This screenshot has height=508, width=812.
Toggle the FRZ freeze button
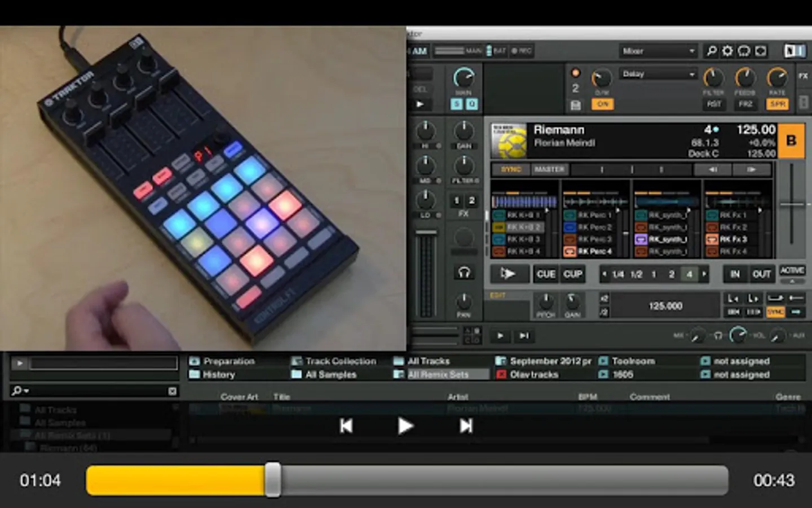click(745, 104)
